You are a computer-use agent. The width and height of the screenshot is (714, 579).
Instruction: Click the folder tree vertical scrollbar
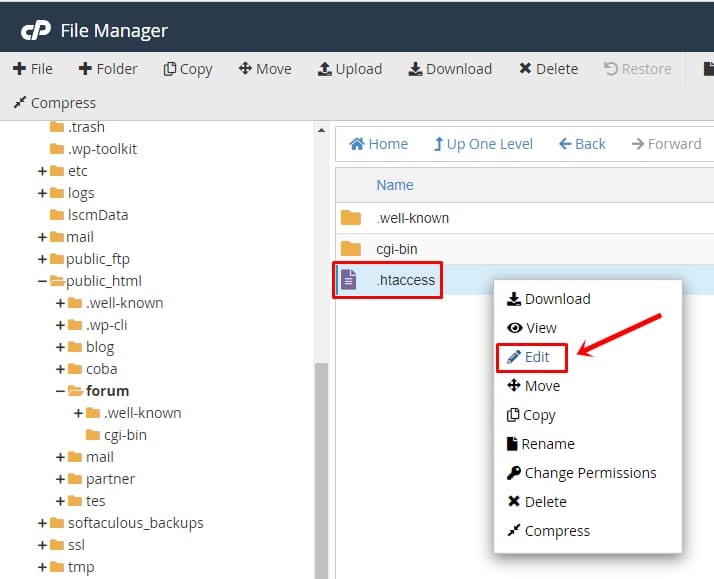321,450
